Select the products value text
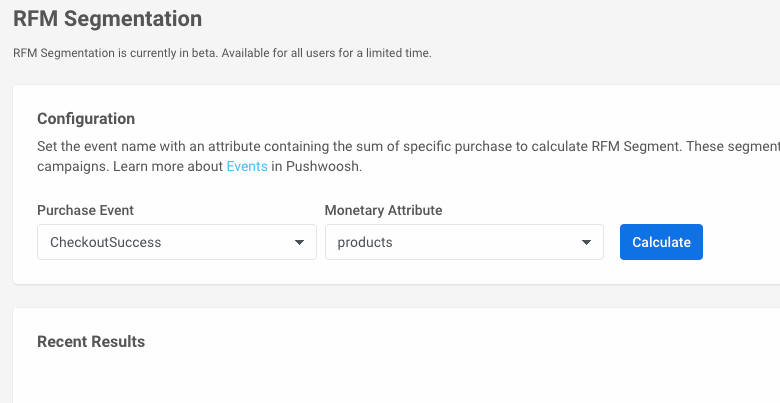Viewport: 780px width, 403px height. tap(365, 243)
